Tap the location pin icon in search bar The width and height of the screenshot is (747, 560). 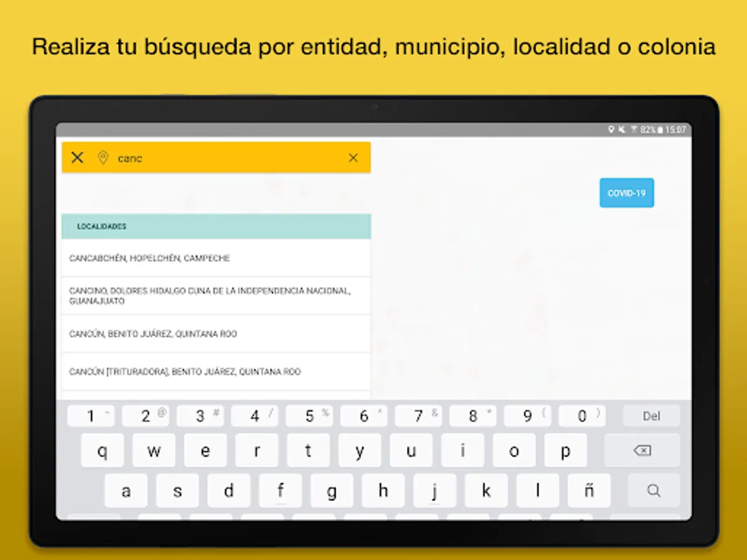pos(103,158)
